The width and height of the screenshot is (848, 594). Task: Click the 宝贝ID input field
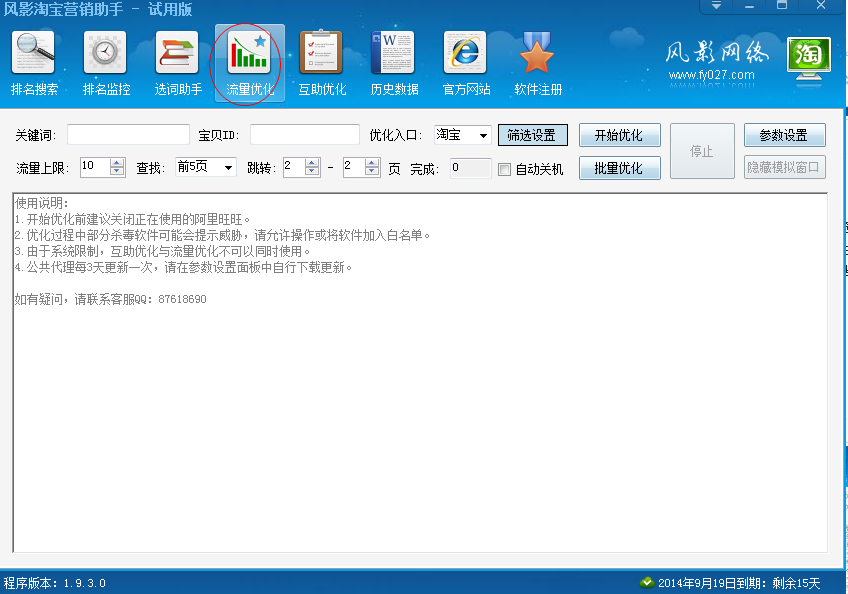[x=304, y=135]
